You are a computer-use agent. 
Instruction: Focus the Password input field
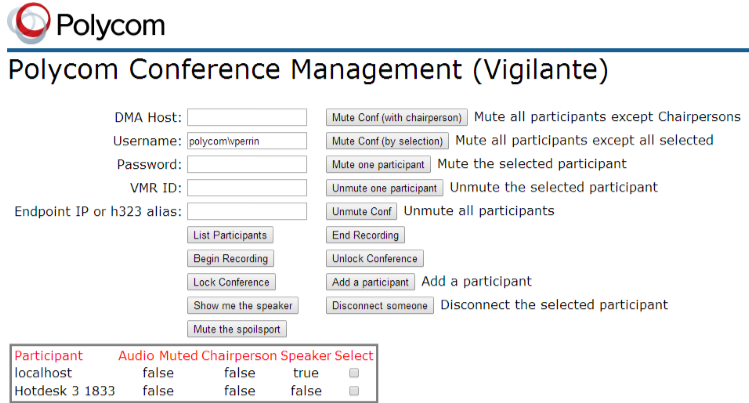click(x=247, y=164)
